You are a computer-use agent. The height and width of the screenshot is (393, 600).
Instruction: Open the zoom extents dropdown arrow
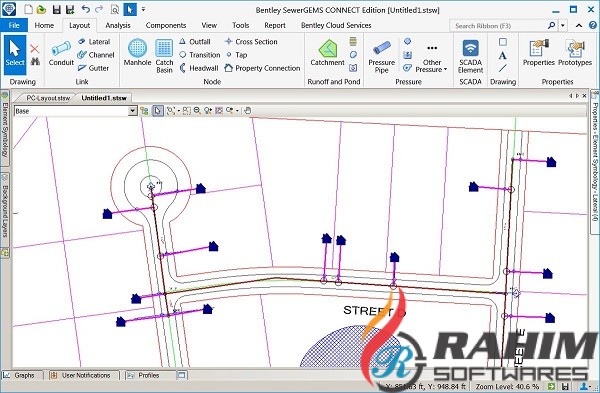point(179,111)
